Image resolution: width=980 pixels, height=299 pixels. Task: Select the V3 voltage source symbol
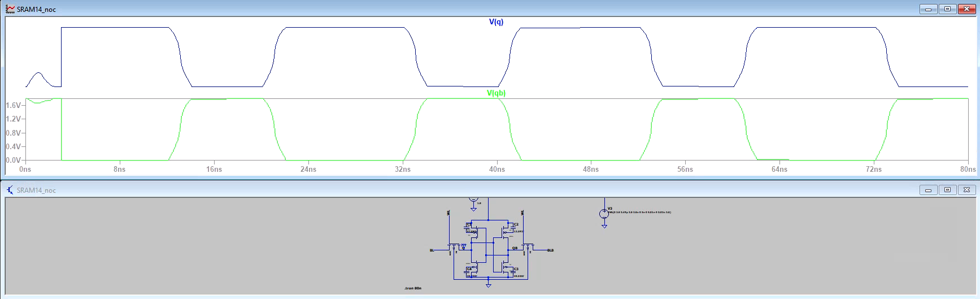604,214
